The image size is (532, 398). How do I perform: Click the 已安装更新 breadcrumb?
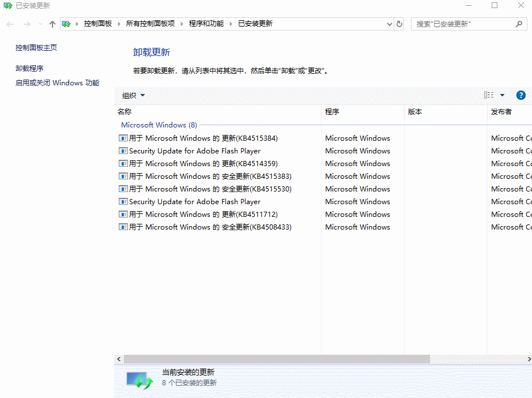(255, 24)
